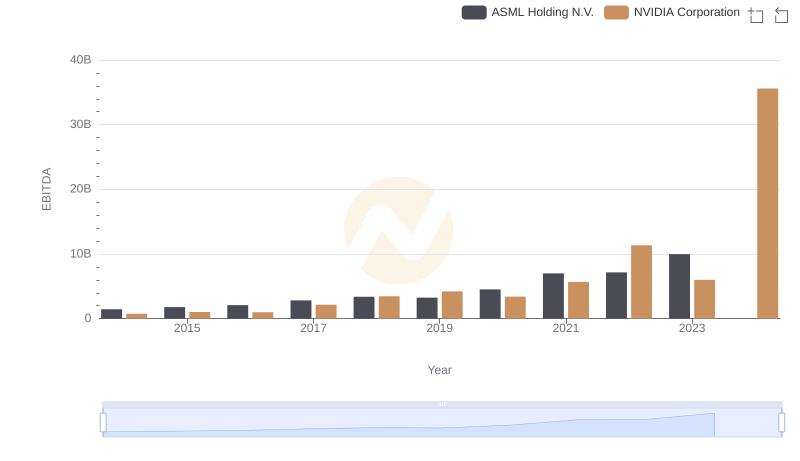Grab the left handle of the zoom slider
The image size is (800, 461).
click(103, 423)
